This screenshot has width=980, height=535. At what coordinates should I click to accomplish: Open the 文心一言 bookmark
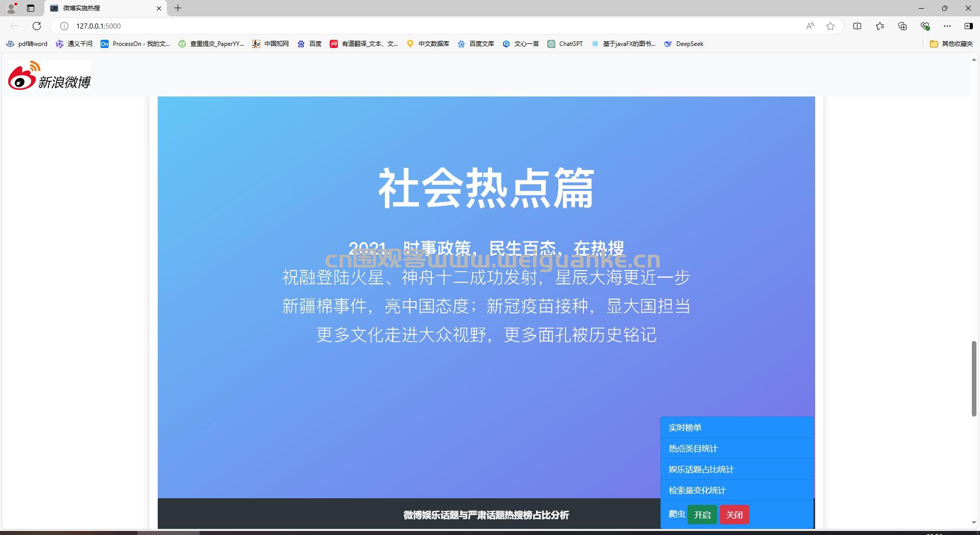click(x=521, y=44)
